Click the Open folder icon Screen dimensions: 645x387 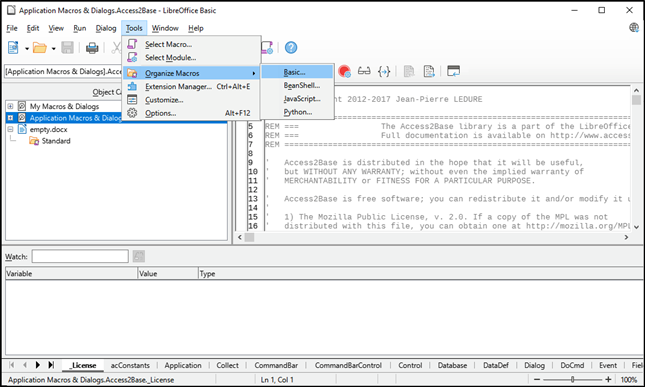[x=39, y=48]
